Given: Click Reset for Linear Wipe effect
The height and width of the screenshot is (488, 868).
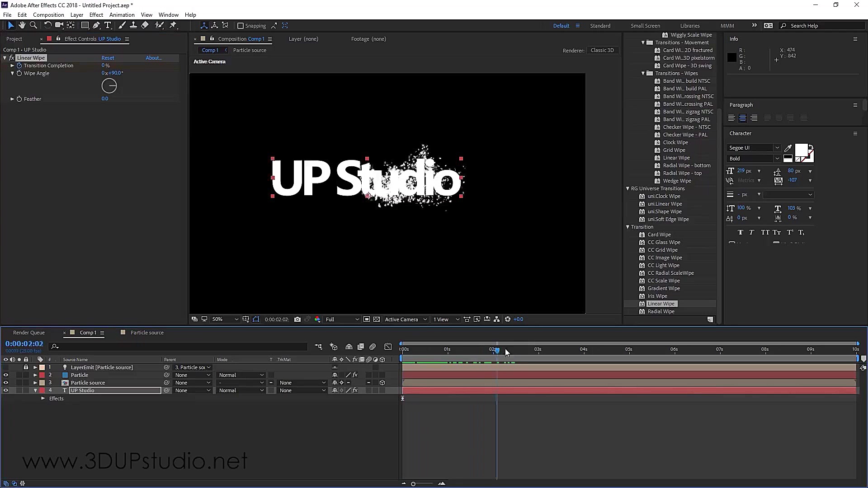Looking at the screenshot, I should pyautogui.click(x=108, y=58).
